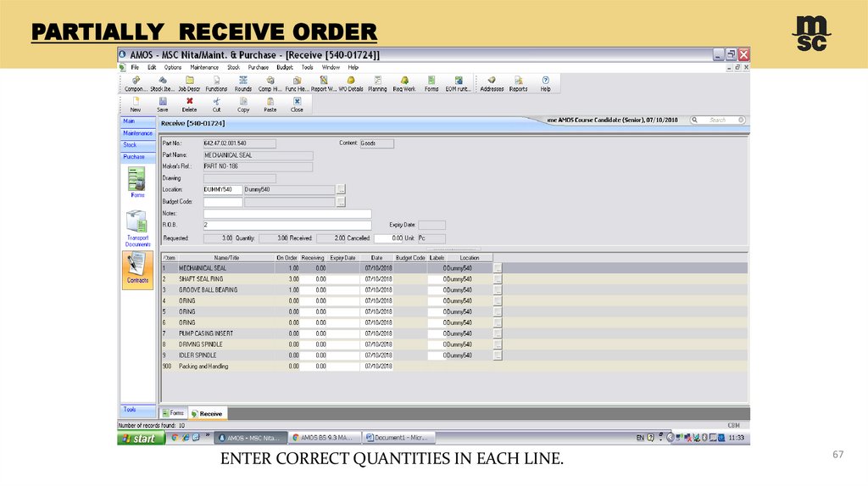Open the WO Details toolbar icon
This screenshot has height=487, width=868.
pos(351,84)
